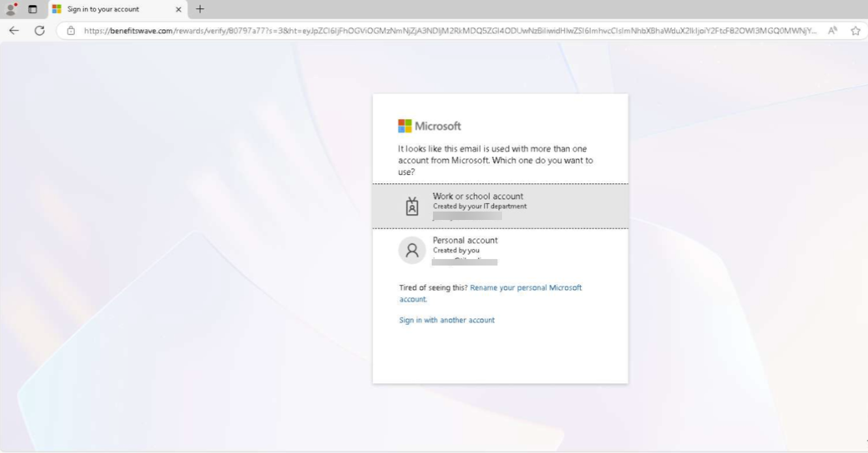Click 'Sign in with another account' link
Viewport: 868px width, 453px height.
447,320
